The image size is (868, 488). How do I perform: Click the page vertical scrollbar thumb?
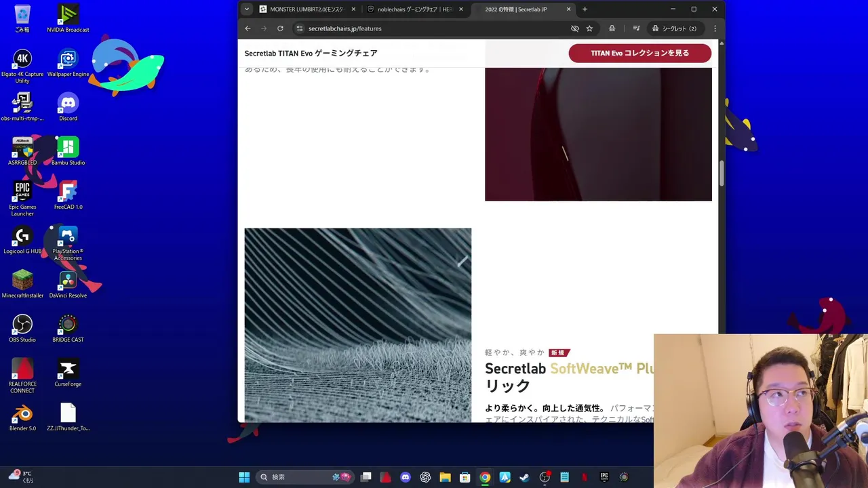pyautogui.click(x=722, y=174)
